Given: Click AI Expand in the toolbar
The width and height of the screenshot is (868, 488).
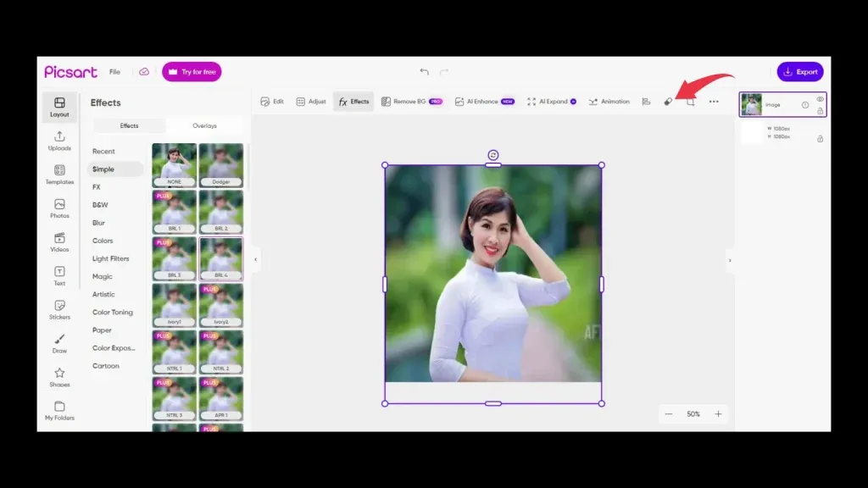Looking at the screenshot, I should (x=552, y=102).
